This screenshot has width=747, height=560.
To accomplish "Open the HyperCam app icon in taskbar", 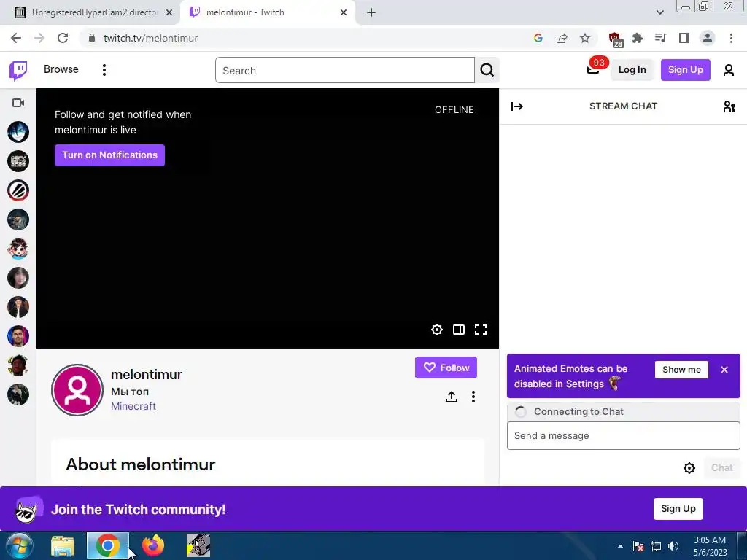I will (198, 545).
